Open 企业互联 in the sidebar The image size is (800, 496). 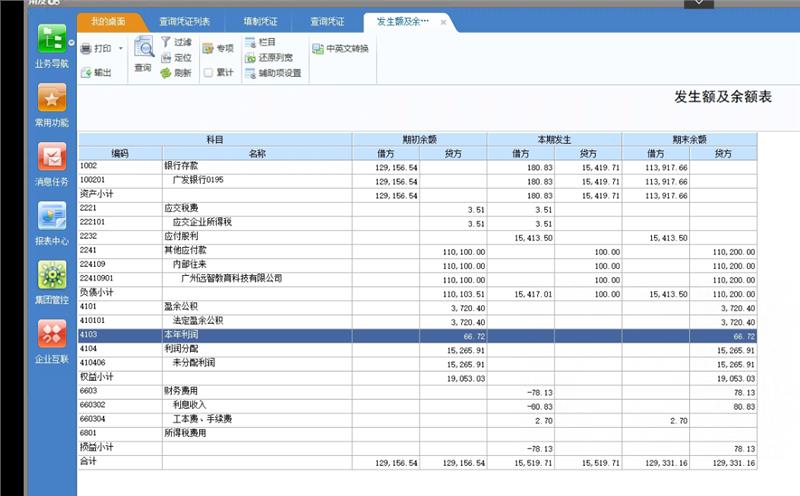[51, 334]
